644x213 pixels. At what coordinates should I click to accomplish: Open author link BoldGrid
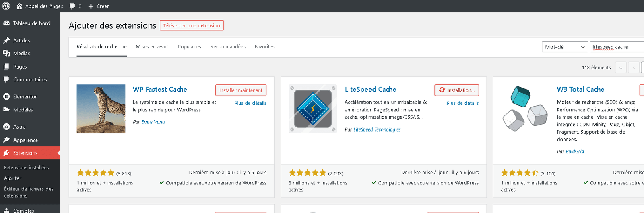[x=575, y=152]
